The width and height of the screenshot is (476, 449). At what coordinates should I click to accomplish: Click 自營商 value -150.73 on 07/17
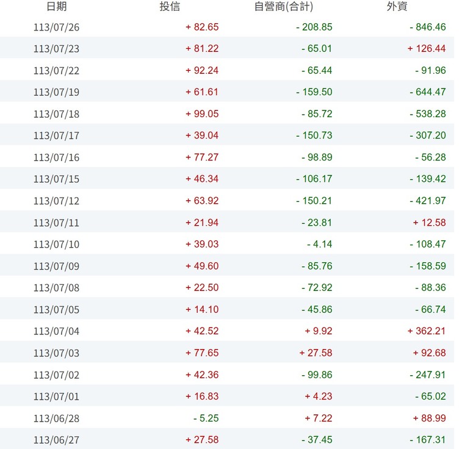[x=314, y=135]
